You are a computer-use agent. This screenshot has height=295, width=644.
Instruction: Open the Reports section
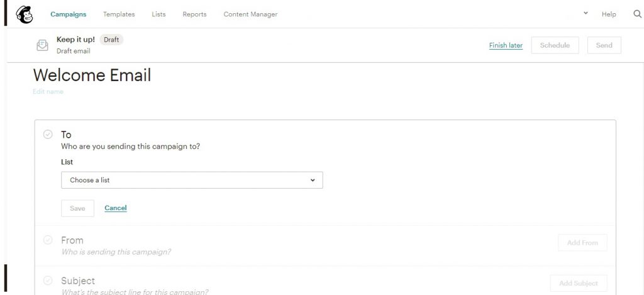pos(195,14)
